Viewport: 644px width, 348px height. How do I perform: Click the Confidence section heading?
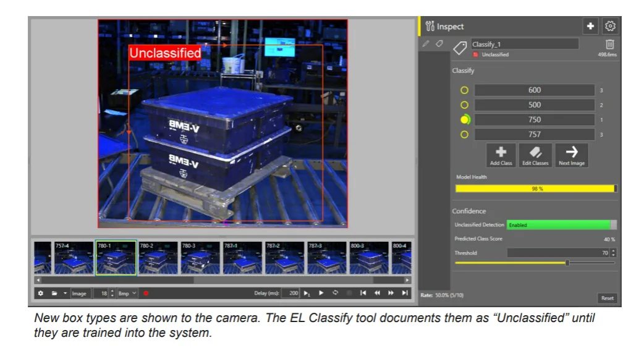469,211
